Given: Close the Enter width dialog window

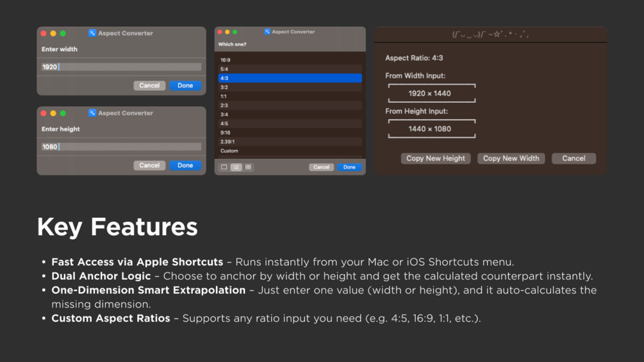Looking at the screenshot, I should [44, 33].
